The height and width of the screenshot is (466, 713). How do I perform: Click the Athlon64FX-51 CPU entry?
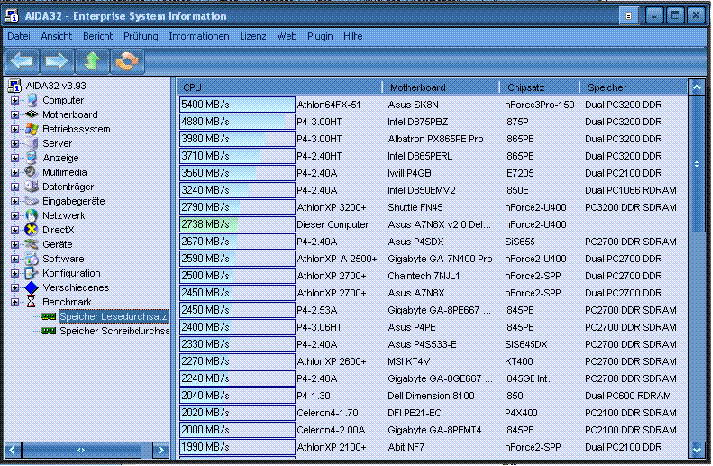(329, 105)
